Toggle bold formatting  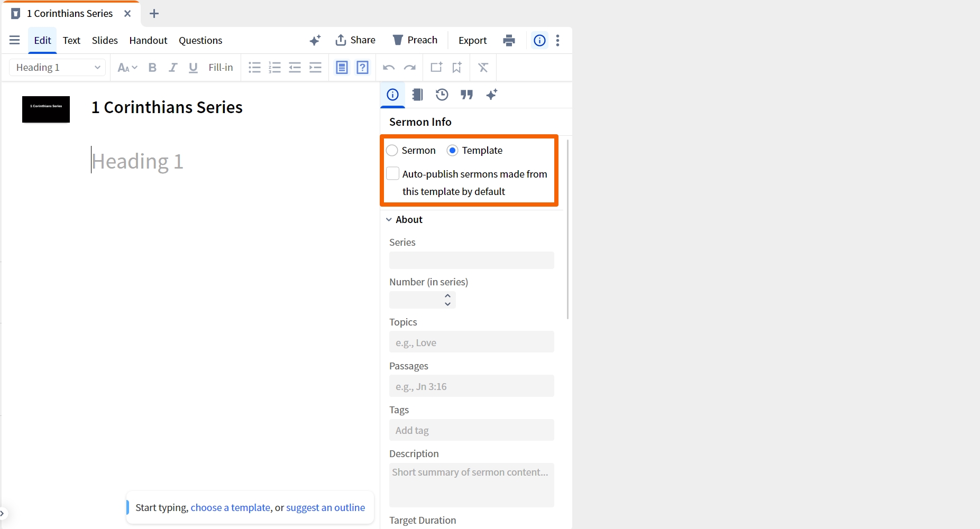(x=152, y=67)
